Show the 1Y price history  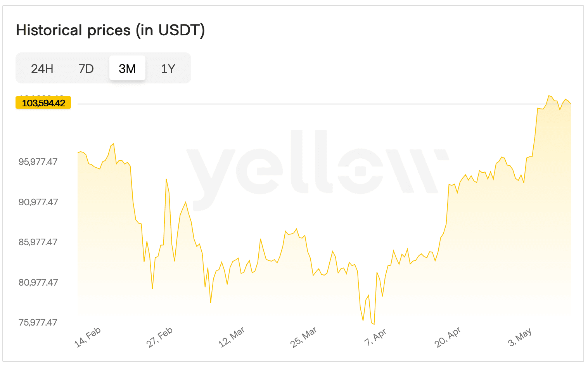pyautogui.click(x=168, y=69)
